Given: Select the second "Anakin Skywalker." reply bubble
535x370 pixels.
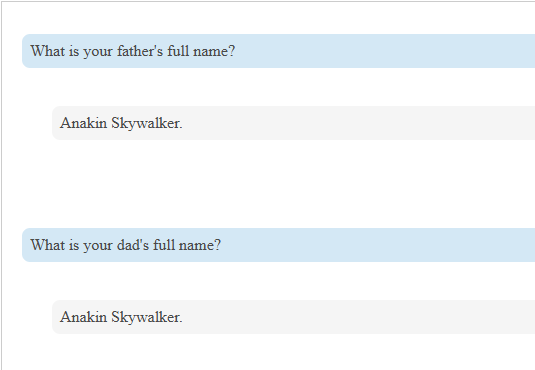Looking at the screenshot, I should 293,317.
